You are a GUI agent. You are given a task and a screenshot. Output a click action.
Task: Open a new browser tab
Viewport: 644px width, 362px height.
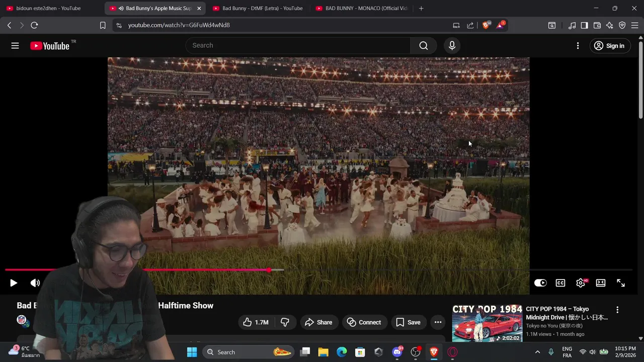coord(421,8)
